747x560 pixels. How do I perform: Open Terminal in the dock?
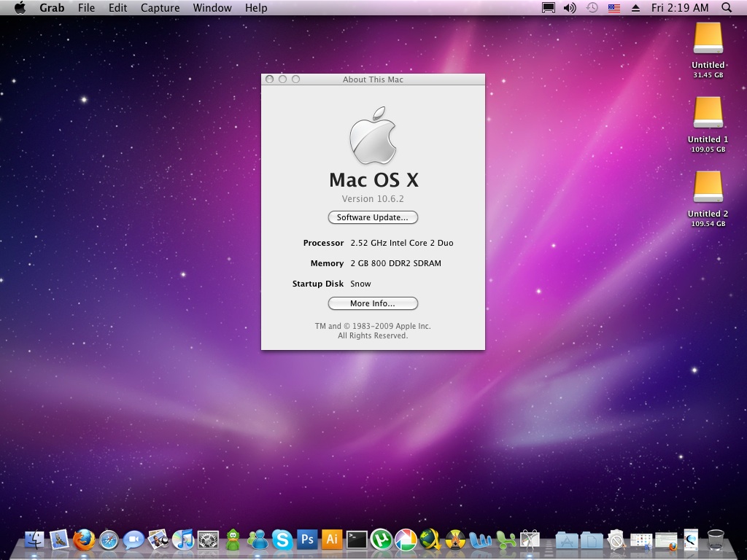[357, 540]
